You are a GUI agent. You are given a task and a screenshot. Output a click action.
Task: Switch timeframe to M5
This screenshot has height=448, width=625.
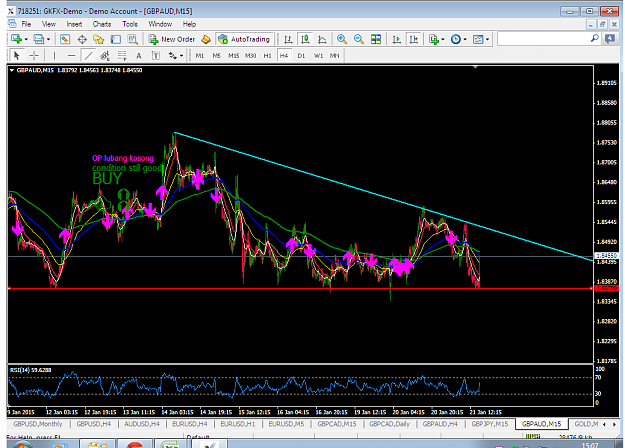[216, 55]
